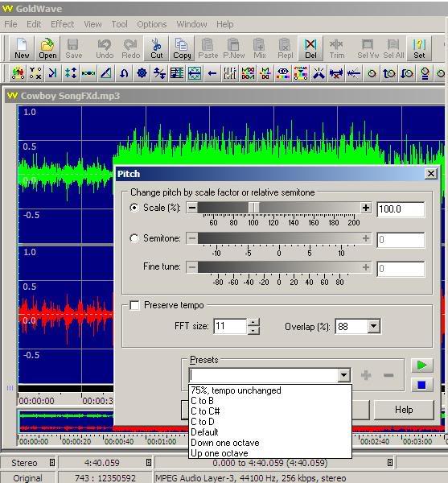Click the diagonal ramp triangle effect icon
Viewport: 448px width, 483px height.
(x=106, y=73)
